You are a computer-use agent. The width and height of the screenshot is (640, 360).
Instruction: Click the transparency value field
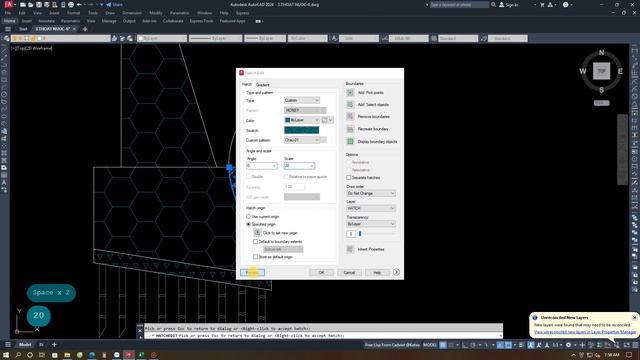coord(351,234)
